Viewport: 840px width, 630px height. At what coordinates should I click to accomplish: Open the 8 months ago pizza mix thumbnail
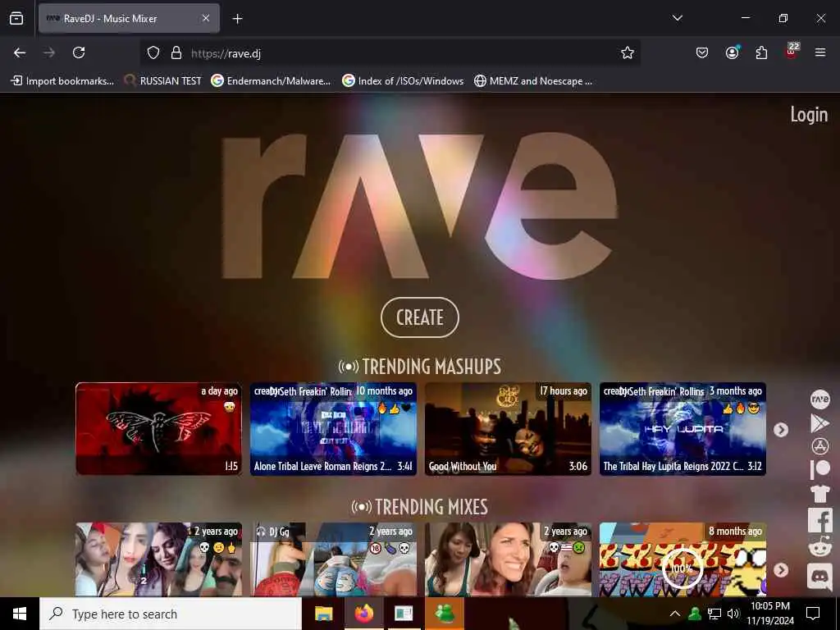click(x=682, y=559)
